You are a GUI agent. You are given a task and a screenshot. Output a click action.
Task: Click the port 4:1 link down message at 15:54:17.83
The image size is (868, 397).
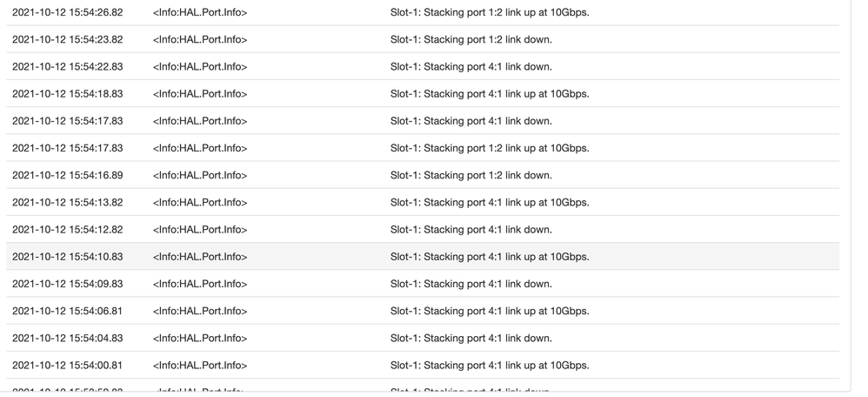point(471,121)
